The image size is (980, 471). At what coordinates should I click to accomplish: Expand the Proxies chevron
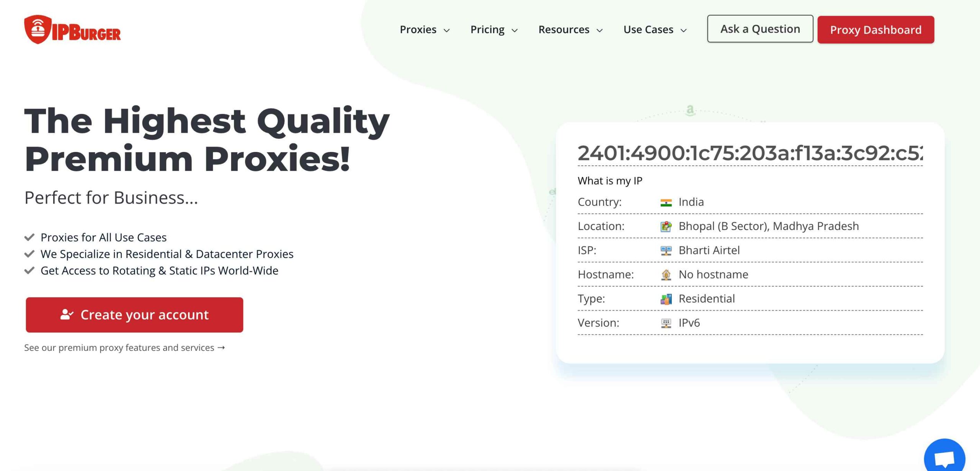[446, 30]
